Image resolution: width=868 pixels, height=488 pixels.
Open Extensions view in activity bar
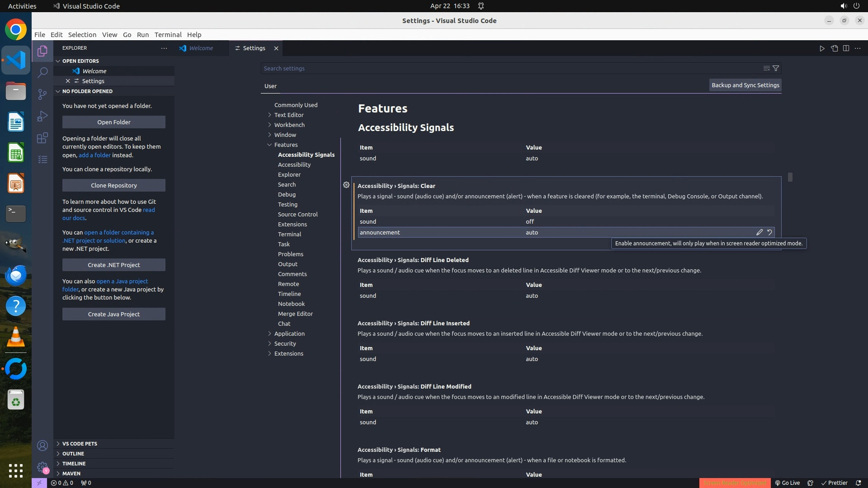tap(42, 138)
